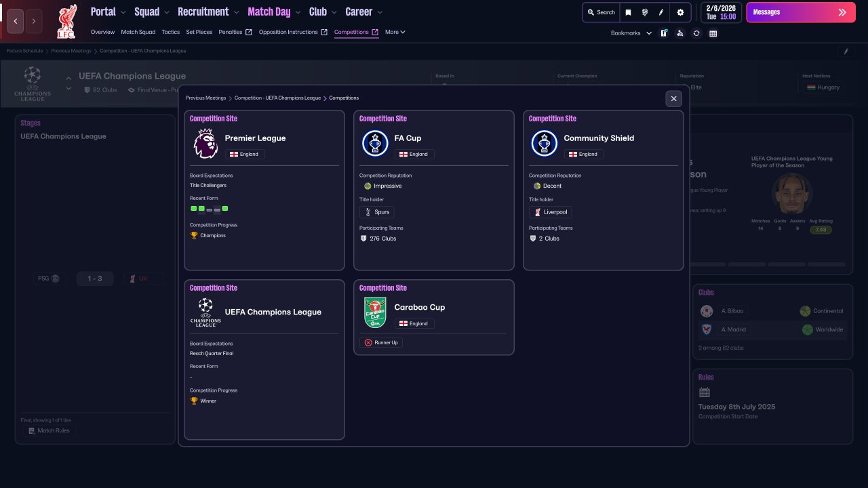This screenshot has height=488, width=868.
Task: Switch to the Match Squad tab
Action: pyautogui.click(x=138, y=32)
